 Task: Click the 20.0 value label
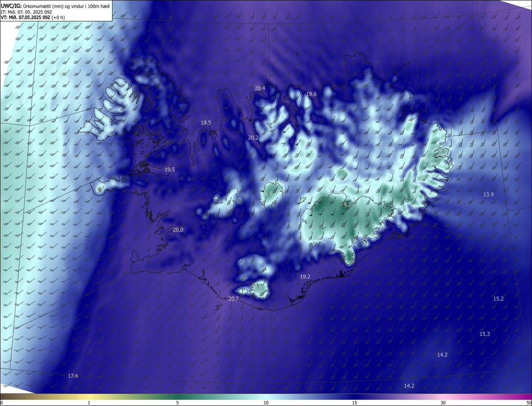(178, 230)
